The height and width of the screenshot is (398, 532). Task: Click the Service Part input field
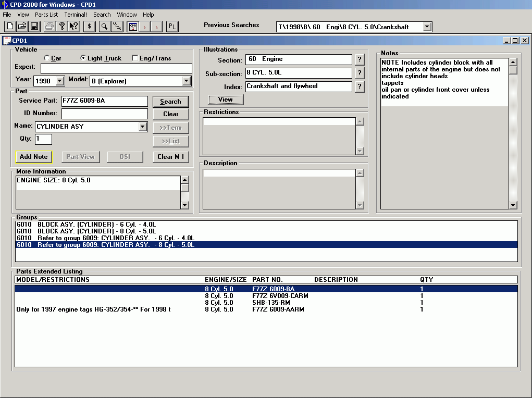point(105,101)
